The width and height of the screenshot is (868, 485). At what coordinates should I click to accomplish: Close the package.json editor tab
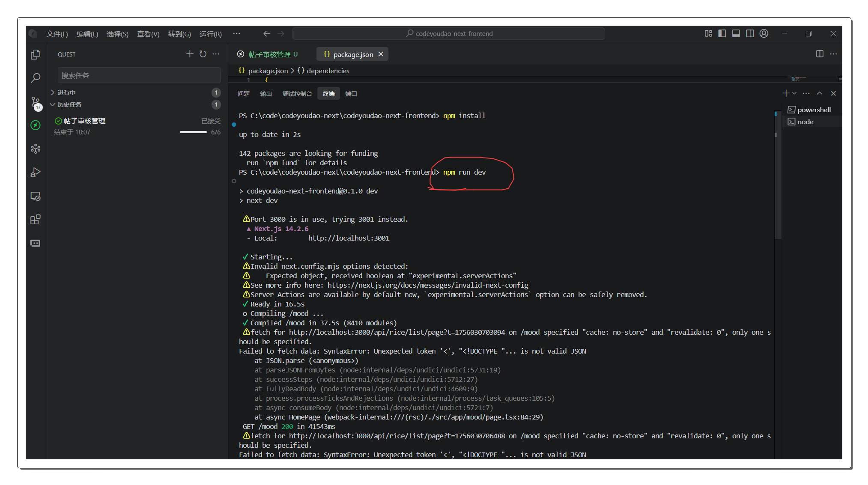click(x=381, y=54)
